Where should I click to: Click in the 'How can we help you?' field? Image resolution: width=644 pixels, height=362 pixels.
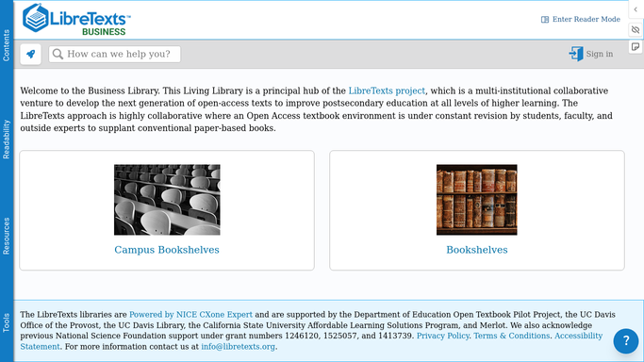point(115,54)
